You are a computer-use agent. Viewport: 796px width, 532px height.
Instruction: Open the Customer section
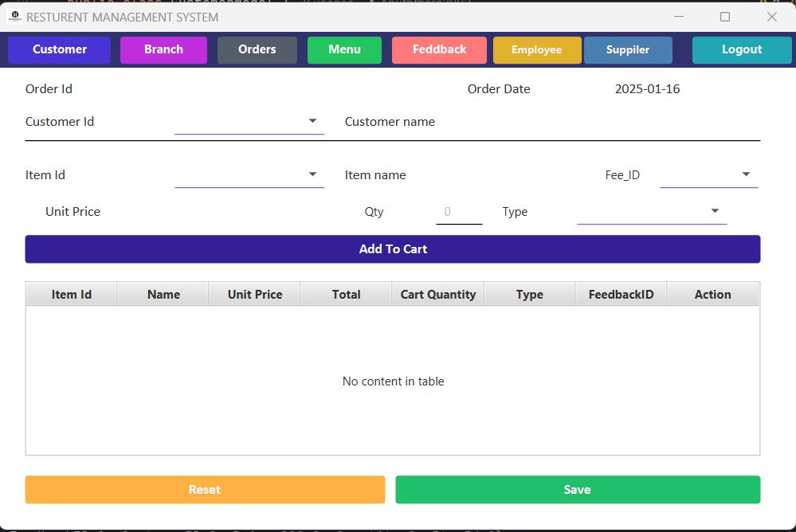[60, 49]
